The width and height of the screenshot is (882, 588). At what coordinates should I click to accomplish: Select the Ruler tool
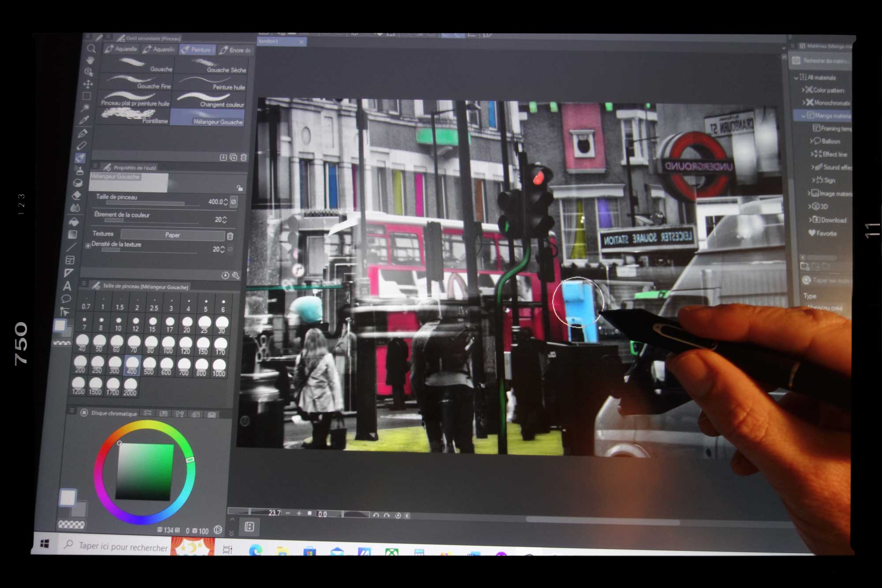point(69,273)
